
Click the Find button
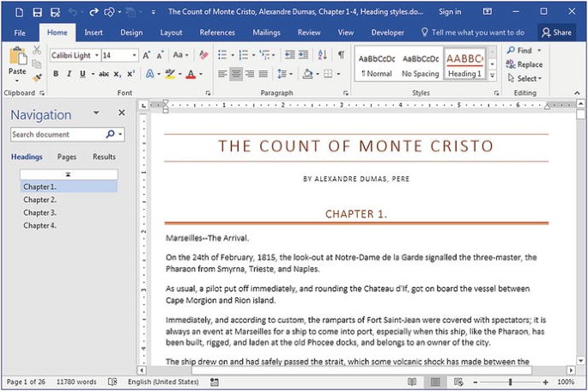pos(524,51)
